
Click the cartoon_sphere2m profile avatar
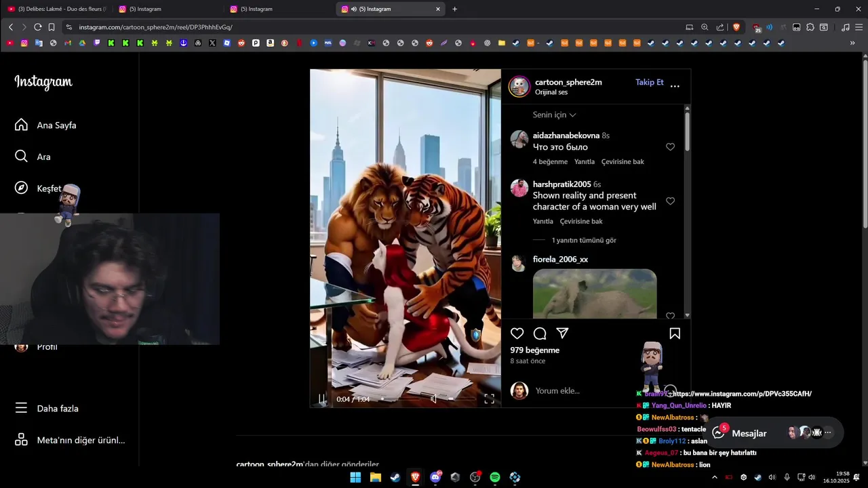point(519,86)
